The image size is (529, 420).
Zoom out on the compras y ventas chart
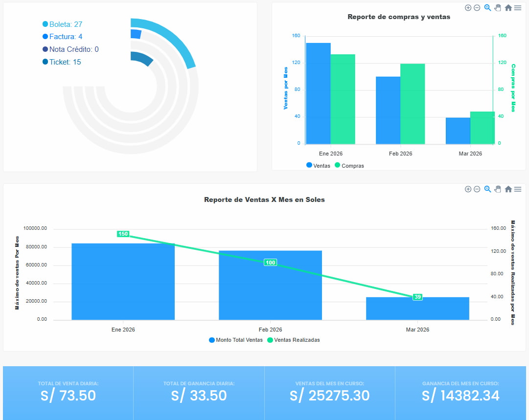(x=477, y=7)
